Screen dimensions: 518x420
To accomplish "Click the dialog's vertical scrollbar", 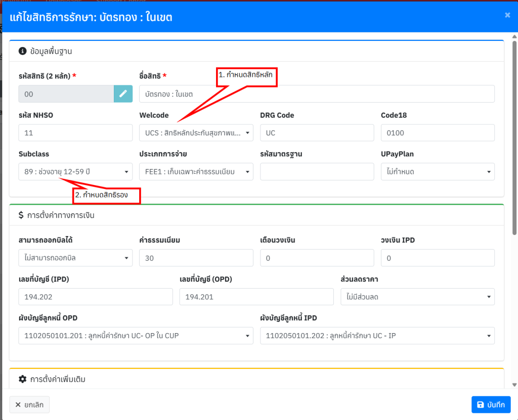I will coord(514,152).
